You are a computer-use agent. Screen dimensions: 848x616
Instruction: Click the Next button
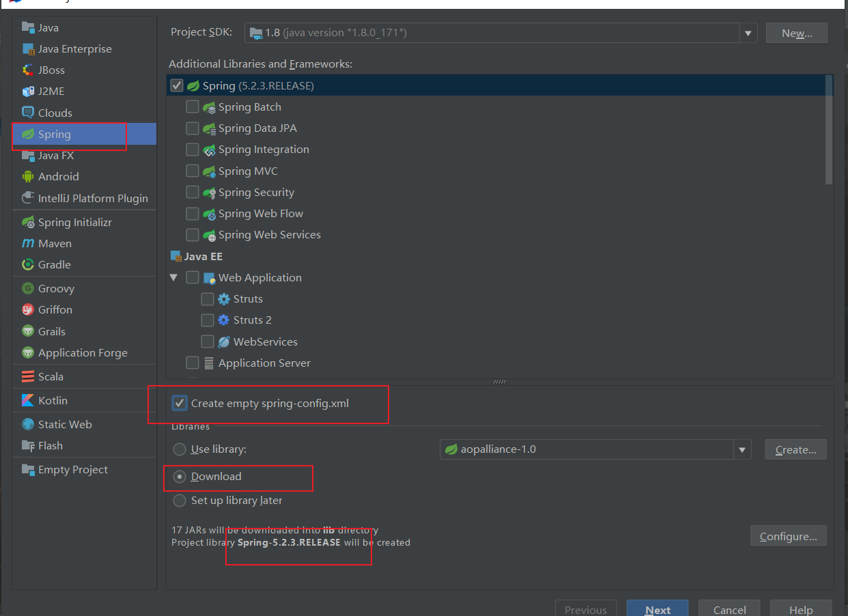pos(658,608)
